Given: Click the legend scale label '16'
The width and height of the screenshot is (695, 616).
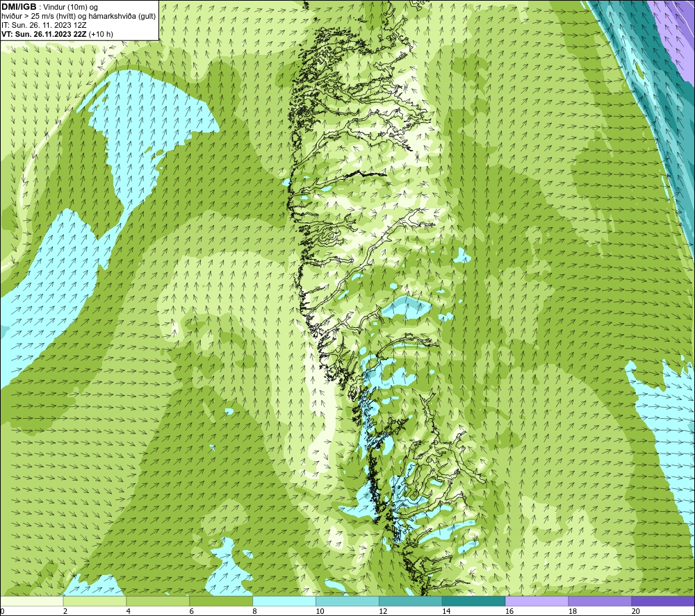Looking at the screenshot, I should [x=509, y=612].
